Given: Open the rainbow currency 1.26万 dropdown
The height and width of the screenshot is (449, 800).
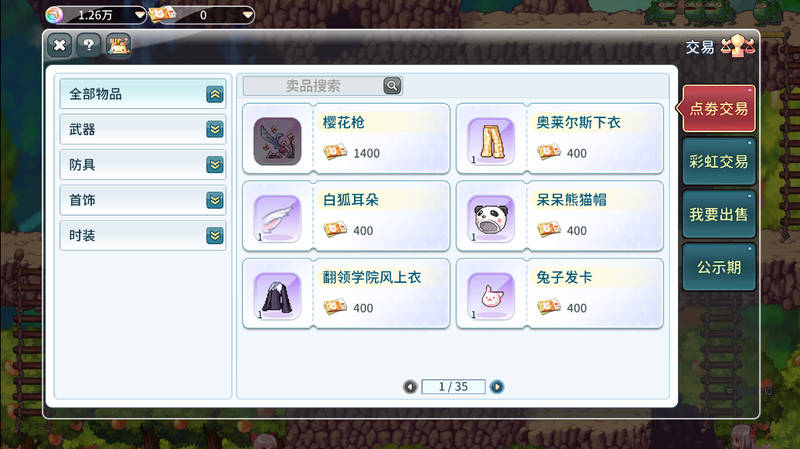Looking at the screenshot, I should 139,15.
